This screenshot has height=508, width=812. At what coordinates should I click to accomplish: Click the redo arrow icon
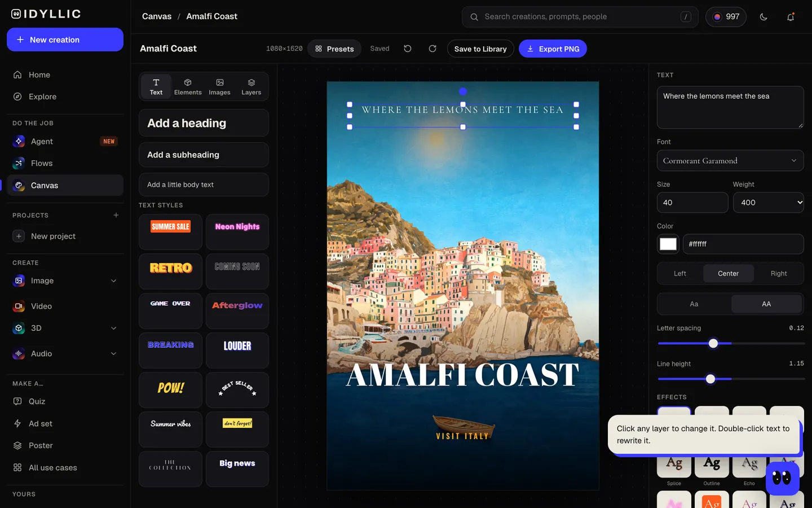coord(433,49)
